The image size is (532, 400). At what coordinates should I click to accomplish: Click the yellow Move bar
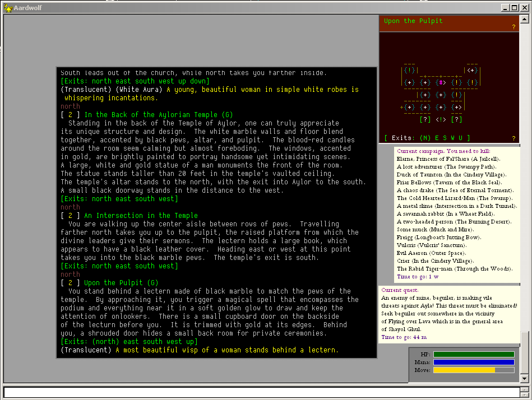tap(464, 370)
